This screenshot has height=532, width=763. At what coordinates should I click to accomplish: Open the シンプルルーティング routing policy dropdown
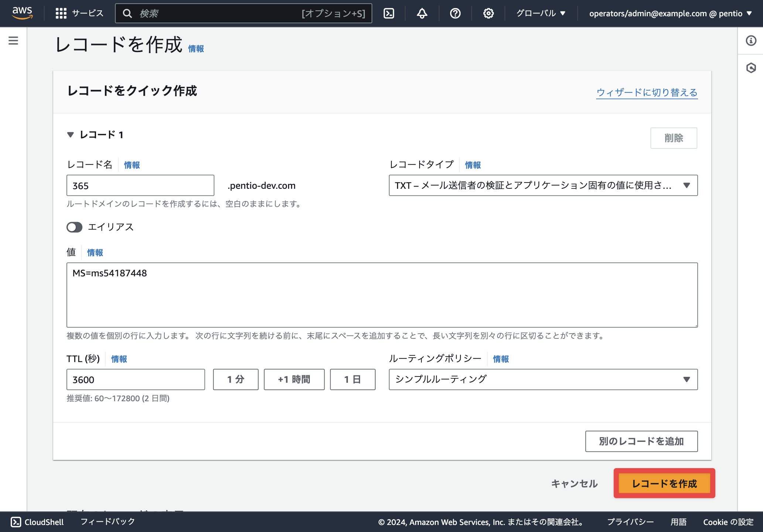[x=543, y=379]
